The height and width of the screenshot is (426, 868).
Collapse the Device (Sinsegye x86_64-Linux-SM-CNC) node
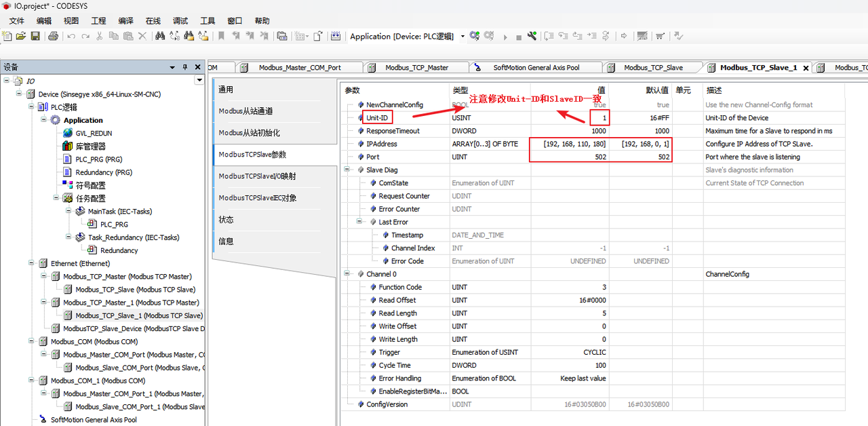pos(19,94)
